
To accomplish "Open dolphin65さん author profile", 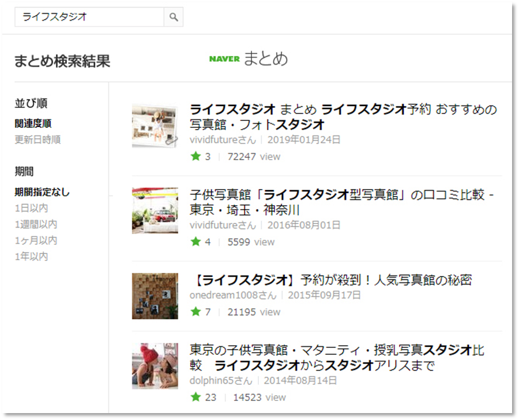I will point(221,381).
